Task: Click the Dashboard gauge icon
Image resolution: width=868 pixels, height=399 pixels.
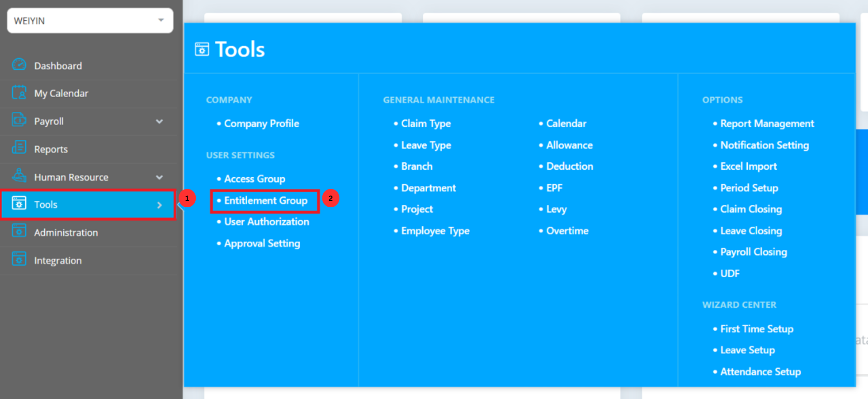Action: coord(19,65)
